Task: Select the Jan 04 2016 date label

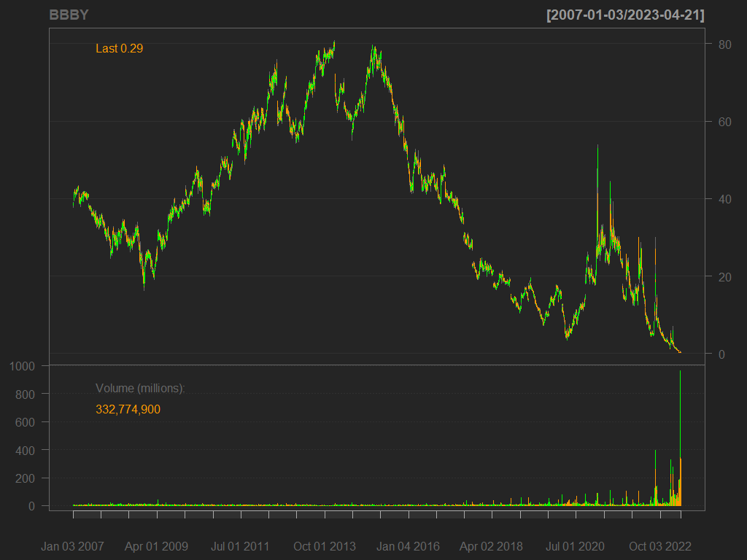Action: click(x=409, y=546)
